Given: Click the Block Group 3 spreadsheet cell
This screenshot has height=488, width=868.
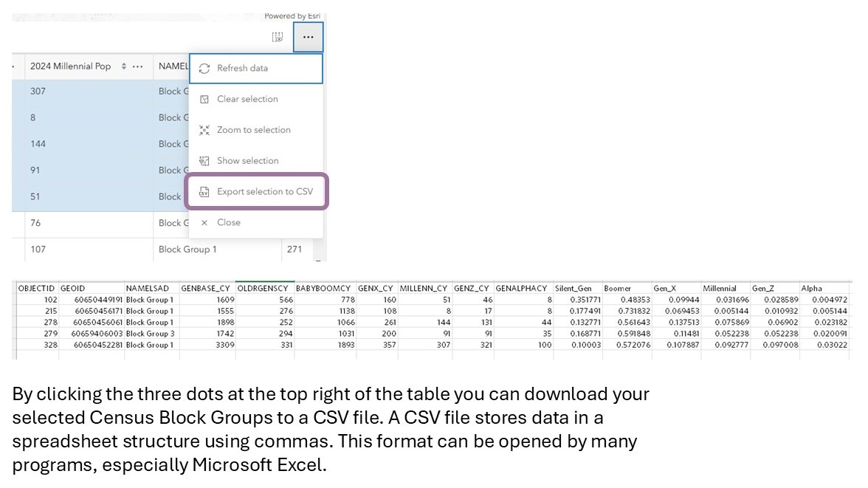Looking at the screenshot, I should point(149,334).
